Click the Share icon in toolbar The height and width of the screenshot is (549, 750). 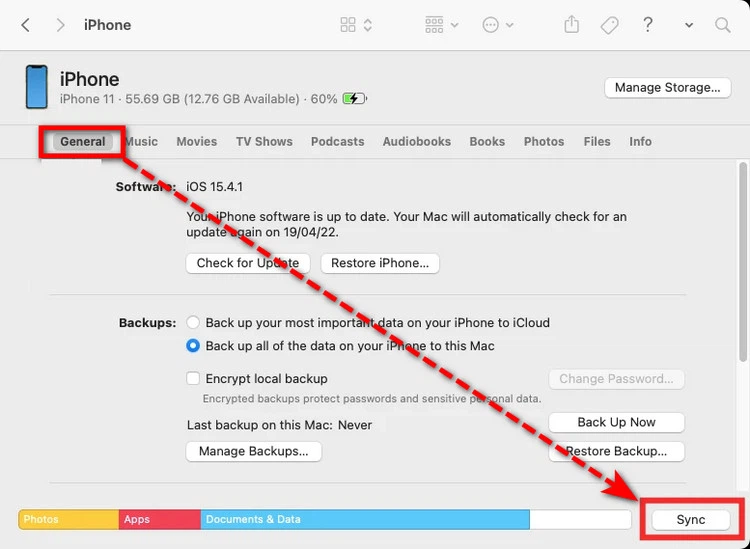pos(572,24)
